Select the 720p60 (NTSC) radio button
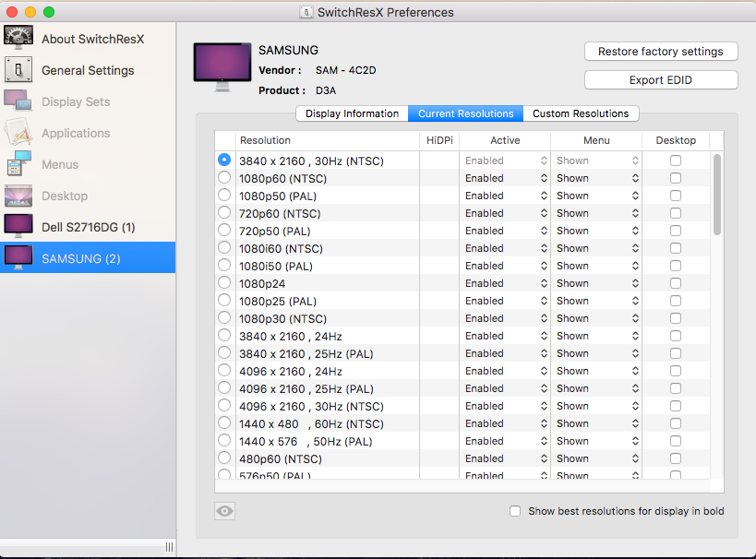The width and height of the screenshot is (756, 559). (x=224, y=212)
